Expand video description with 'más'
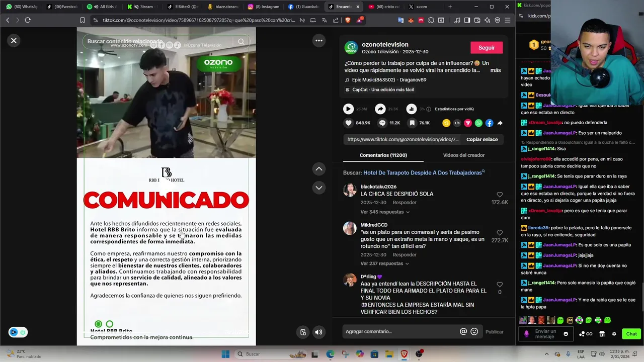644x362 pixels. coord(496,70)
